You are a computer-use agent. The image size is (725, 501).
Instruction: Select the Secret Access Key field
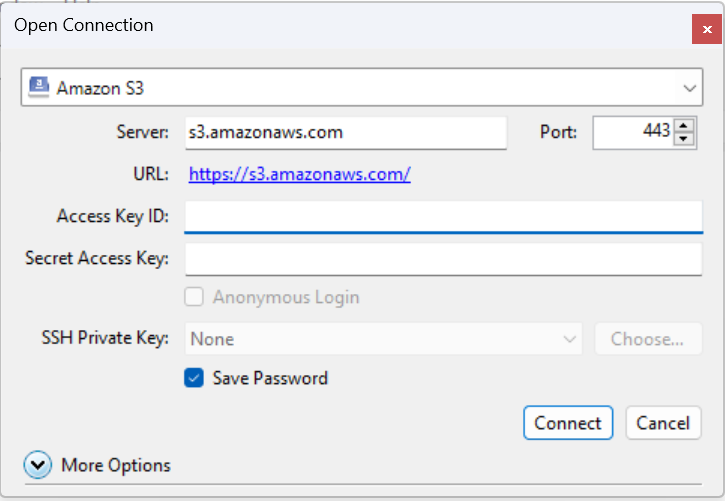point(443,258)
